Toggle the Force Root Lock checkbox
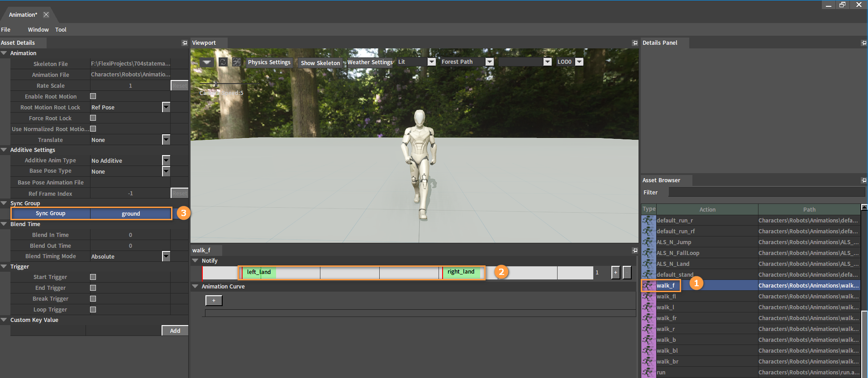 [x=93, y=118]
